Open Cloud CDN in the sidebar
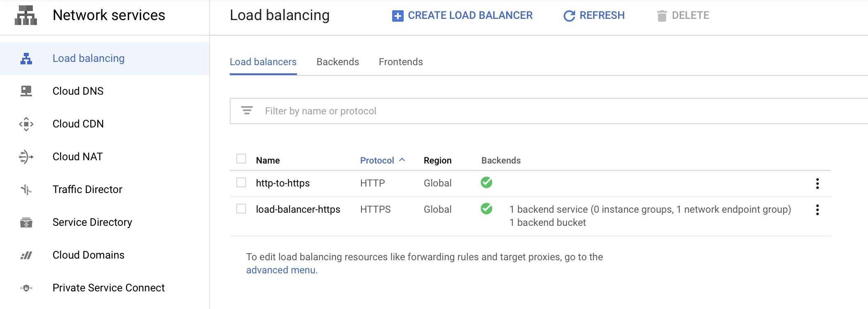This screenshot has width=868, height=309. pos(105,124)
